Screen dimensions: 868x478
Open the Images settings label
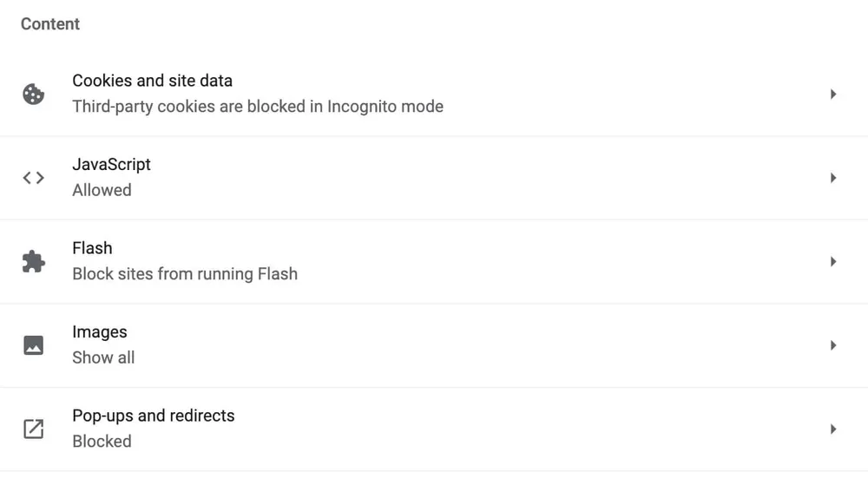coord(99,332)
